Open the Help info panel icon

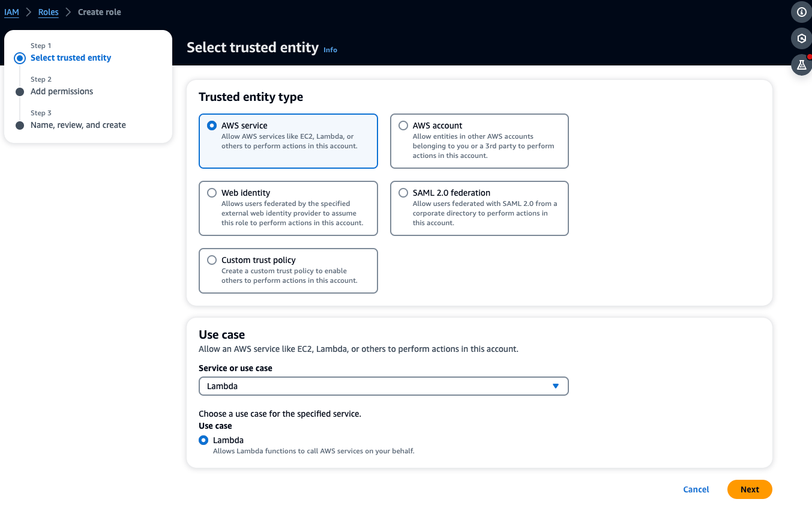click(x=801, y=12)
